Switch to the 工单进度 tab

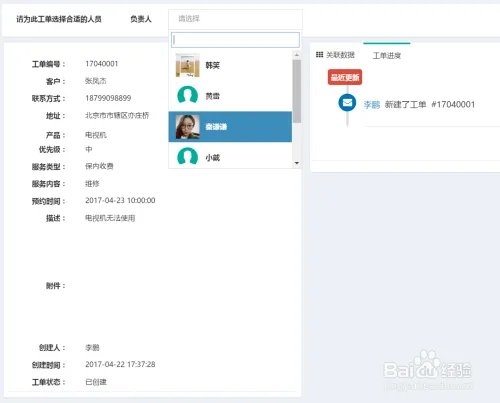point(387,55)
